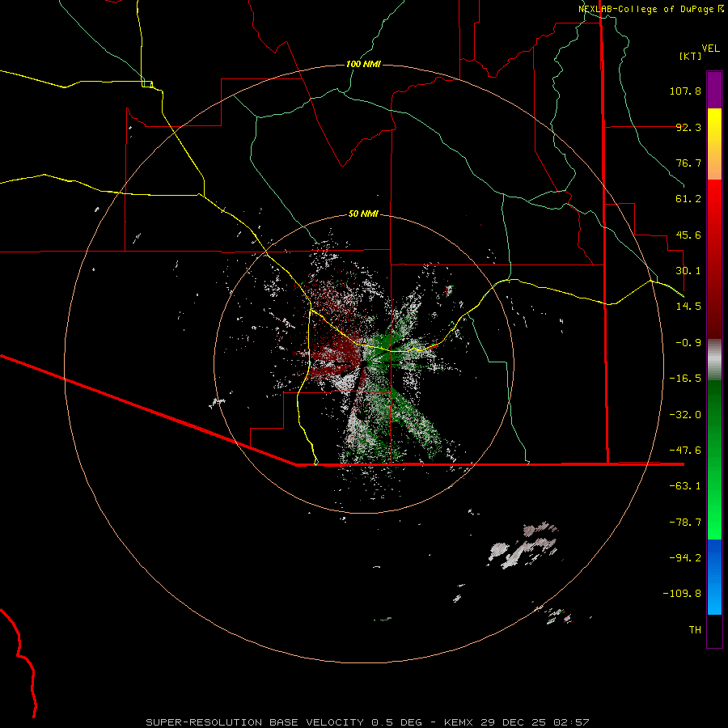Click the yellow-orange segment of velocity color bar
The height and width of the screenshot is (728, 728).
point(714,144)
